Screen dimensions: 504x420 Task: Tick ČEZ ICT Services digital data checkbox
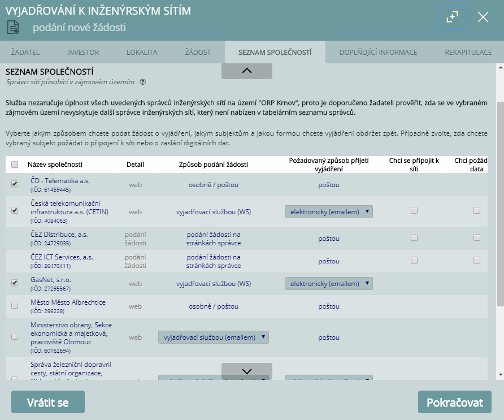pos(477,260)
